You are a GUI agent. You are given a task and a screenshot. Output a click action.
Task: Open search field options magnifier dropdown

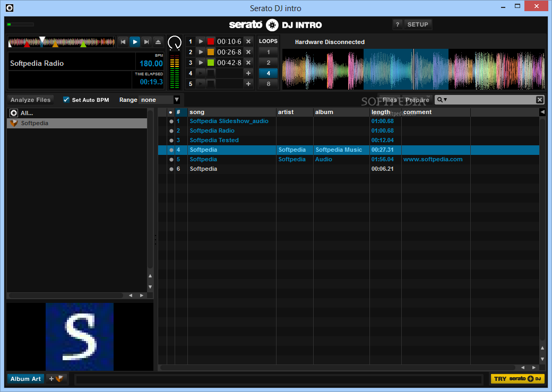pos(442,100)
